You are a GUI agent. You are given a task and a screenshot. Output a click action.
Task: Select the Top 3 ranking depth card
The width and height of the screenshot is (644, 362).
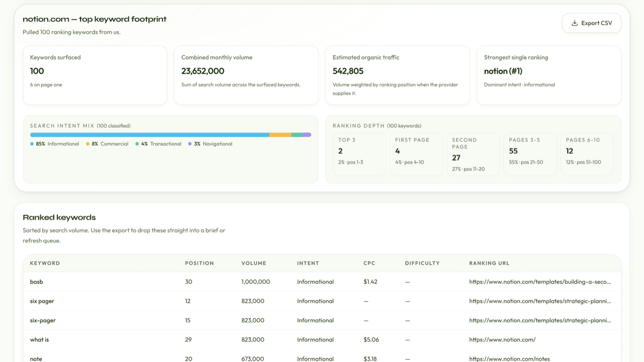click(x=360, y=154)
